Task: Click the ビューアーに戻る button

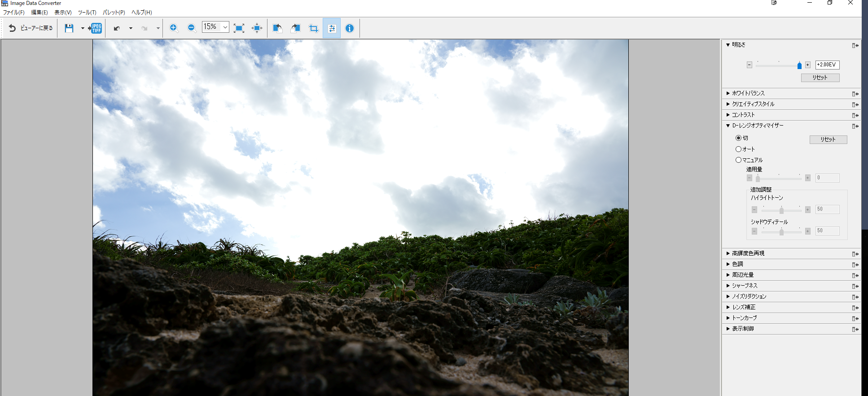Action: pyautogui.click(x=31, y=28)
